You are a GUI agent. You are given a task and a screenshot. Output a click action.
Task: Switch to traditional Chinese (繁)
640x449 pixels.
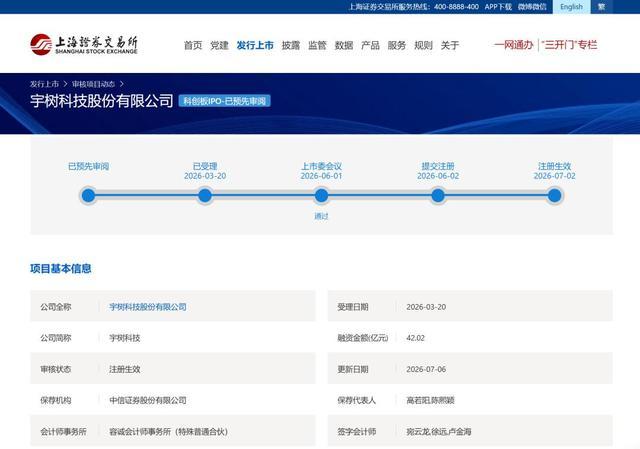602,7
